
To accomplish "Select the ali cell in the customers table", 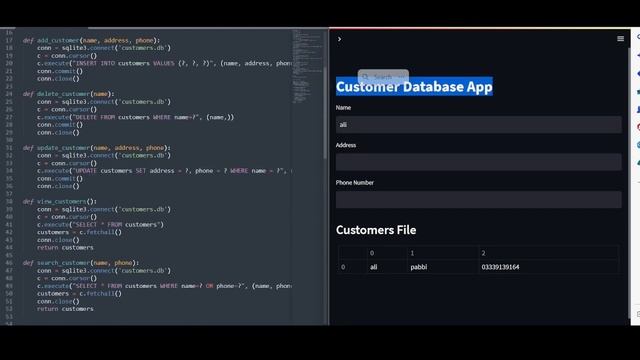I will (387, 267).
